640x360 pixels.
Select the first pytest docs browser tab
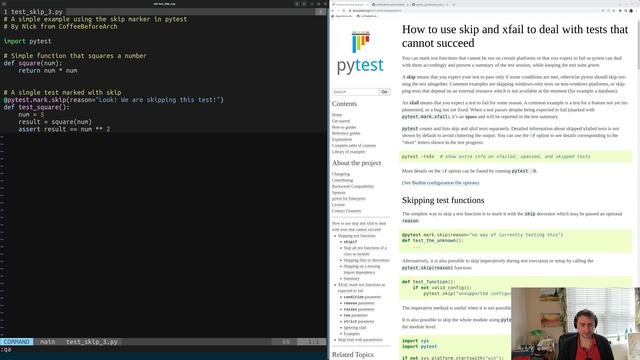[x=350, y=4]
